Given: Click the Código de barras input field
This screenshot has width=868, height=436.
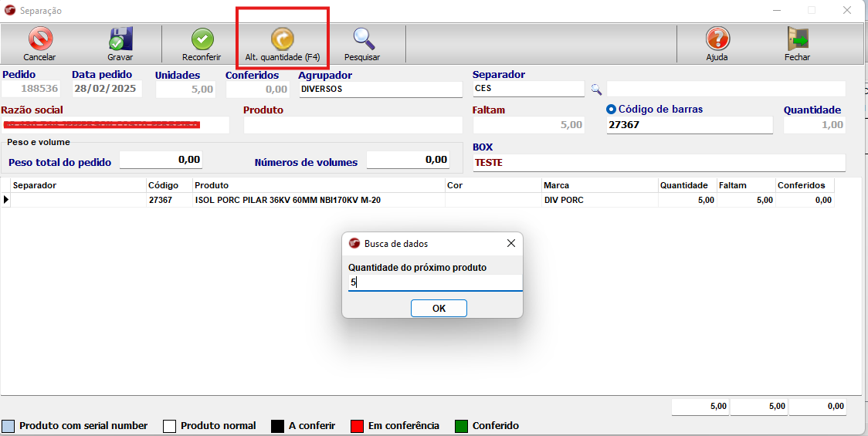Looking at the screenshot, I should pos(689,125).
